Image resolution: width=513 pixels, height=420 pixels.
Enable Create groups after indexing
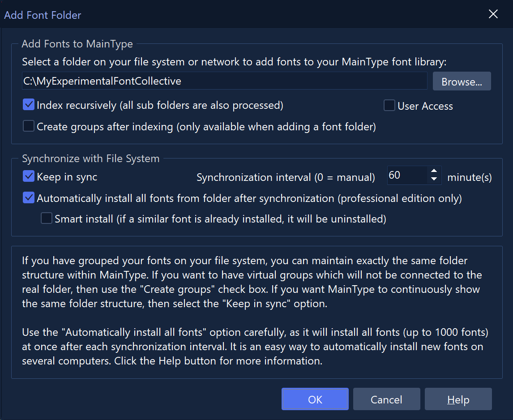(x=29, y=127)
